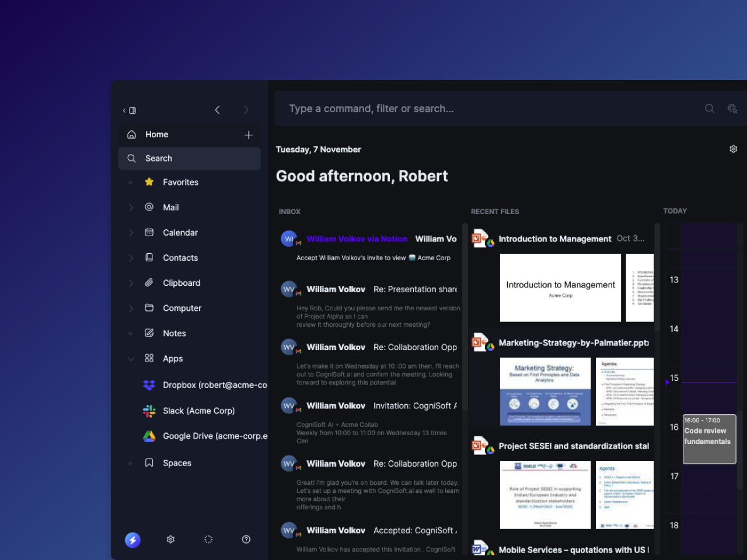
Task: Expand the Computer folder section
Action: coord(131,308)
